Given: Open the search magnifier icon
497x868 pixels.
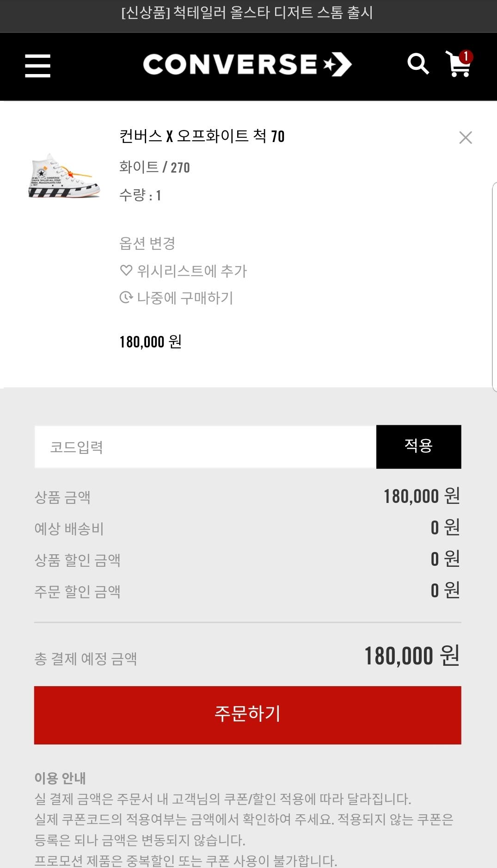Looking at the screenshot, I should click(418, 64).
